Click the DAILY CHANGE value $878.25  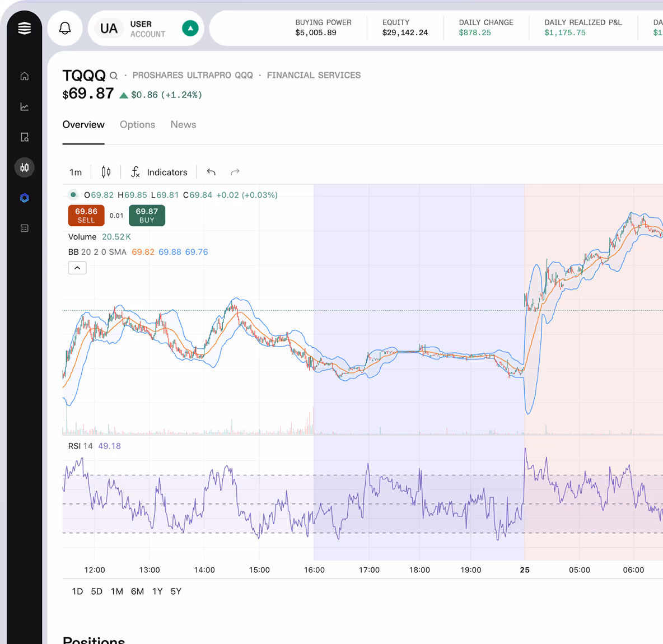tap(475, 33)
